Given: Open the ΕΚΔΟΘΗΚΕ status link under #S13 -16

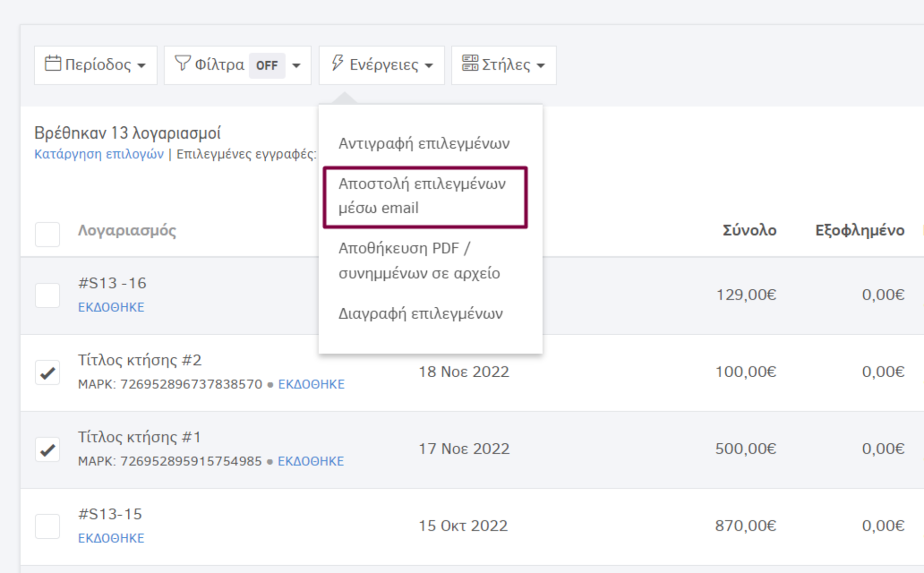Looking at the screenshot, I should click(111, 307).
